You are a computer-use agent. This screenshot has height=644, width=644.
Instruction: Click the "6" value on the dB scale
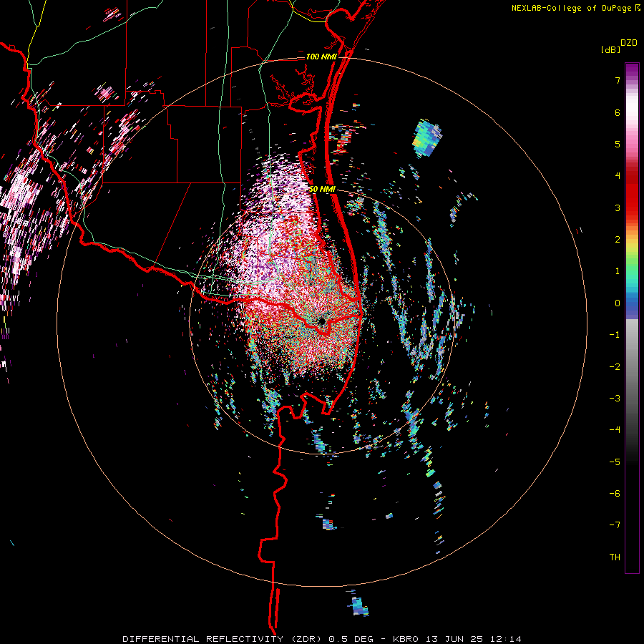click(618, 112)
